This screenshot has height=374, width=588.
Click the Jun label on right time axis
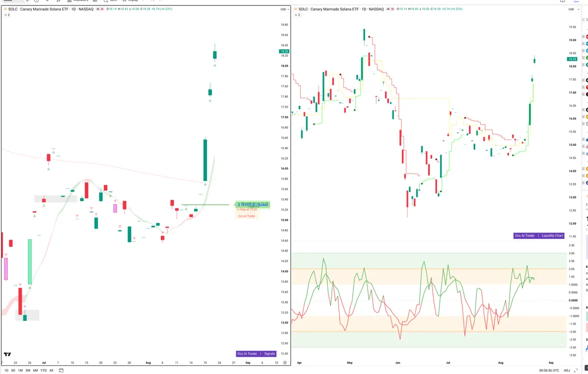point(398,363)
